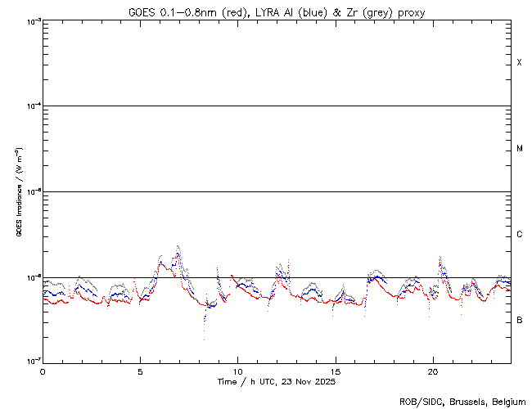The image size is (532, 409).
Task: Click the lowest grey dip near 8 hours
Action: coord(204,339)
